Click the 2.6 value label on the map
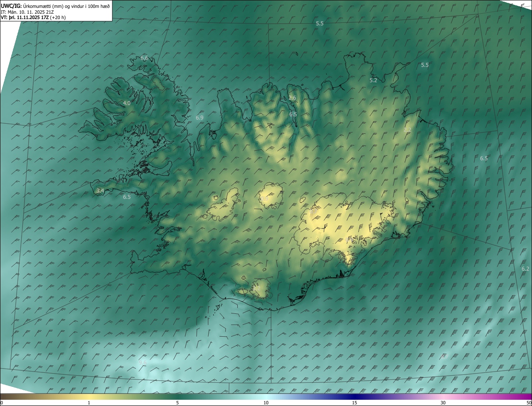 pos(292,98)
